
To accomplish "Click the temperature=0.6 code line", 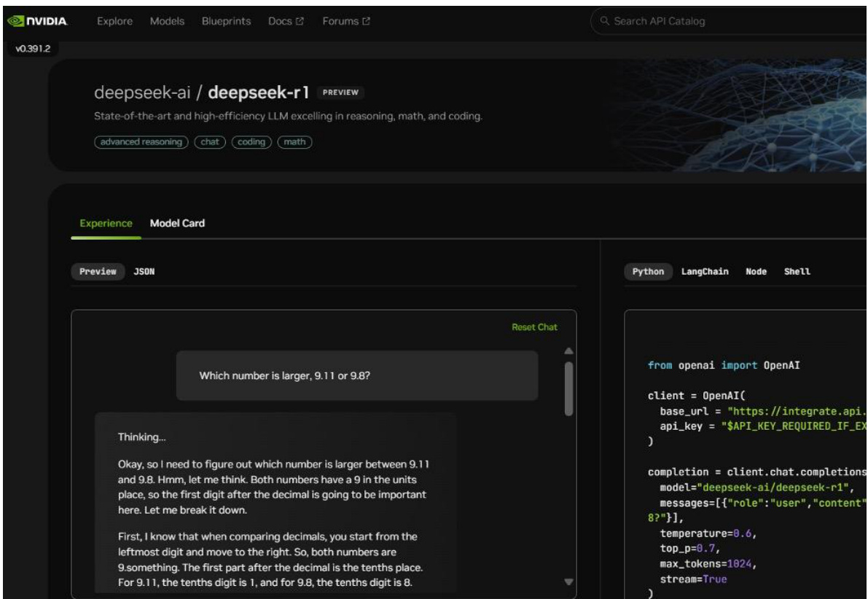I will click(708, 533).
